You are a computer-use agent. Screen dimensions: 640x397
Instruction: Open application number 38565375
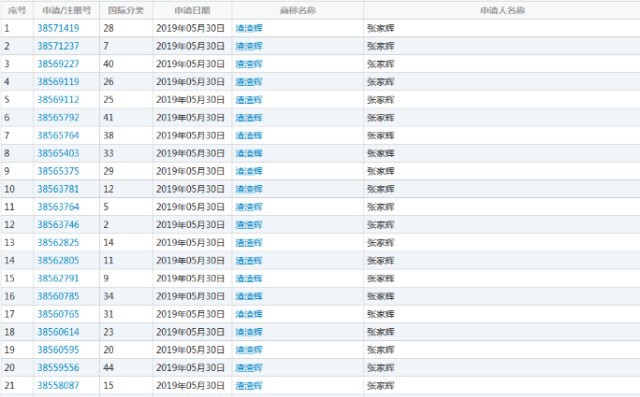coord(58,171)
